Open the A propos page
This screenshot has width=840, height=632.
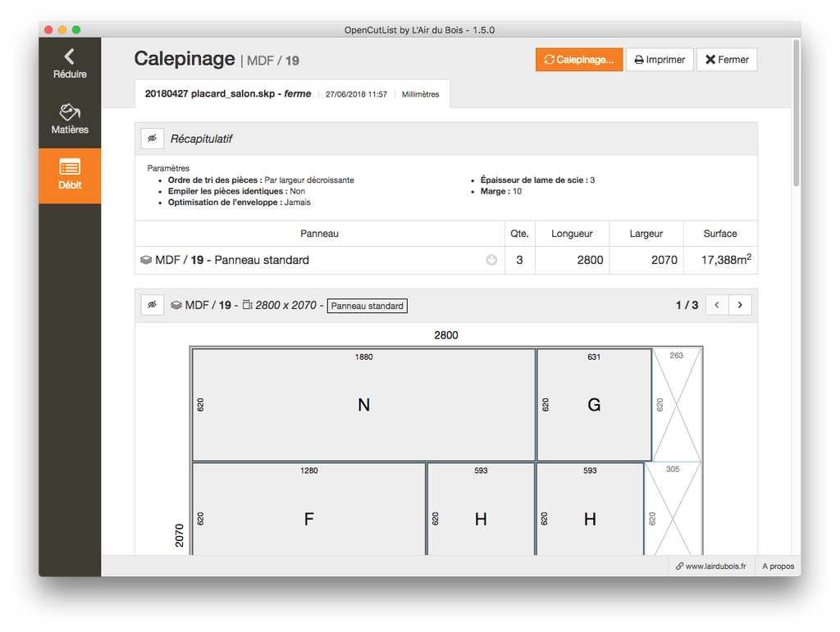tap(778, 566)
